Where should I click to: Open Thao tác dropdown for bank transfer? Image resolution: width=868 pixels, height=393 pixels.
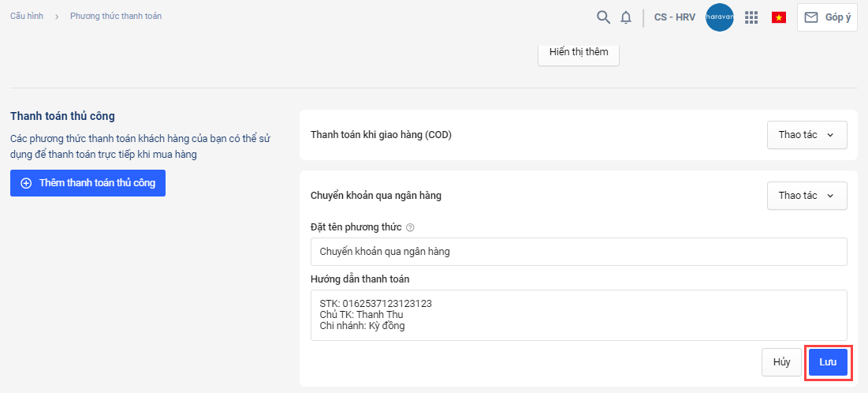pos(807,196)
